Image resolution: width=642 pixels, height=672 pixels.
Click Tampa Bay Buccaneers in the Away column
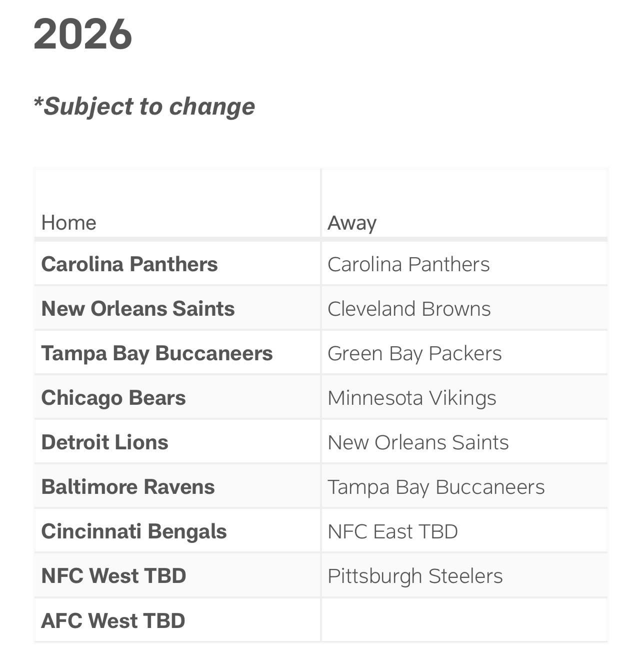point(436,487)
